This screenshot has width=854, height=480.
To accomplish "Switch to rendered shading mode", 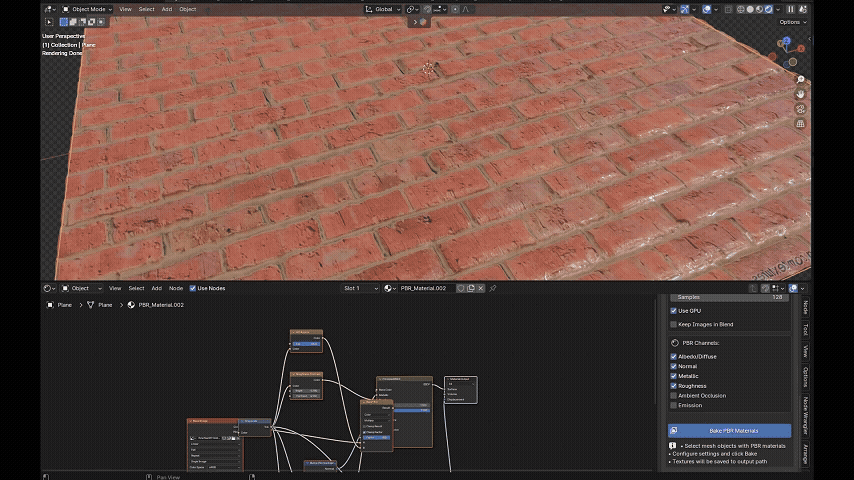I will click(768, 9).
